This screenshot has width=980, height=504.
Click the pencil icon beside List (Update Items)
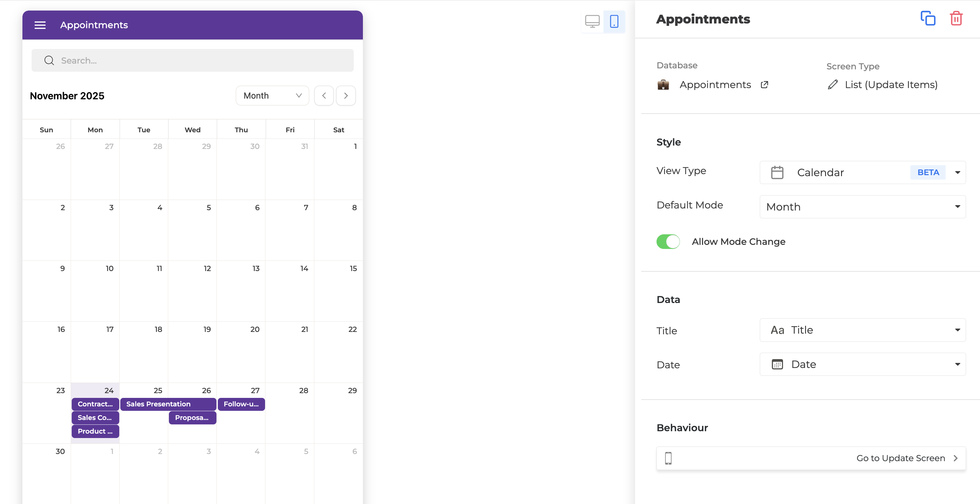(x=833, y=84)
